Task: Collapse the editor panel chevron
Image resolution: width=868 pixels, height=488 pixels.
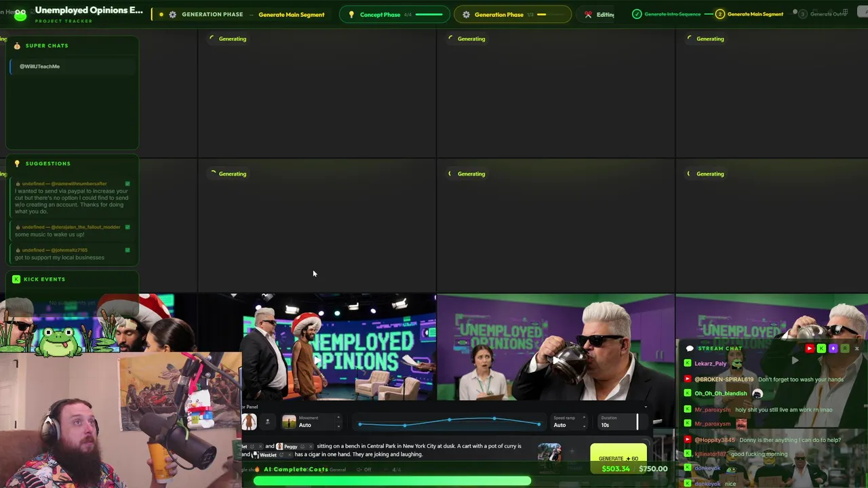Action: coord(646,407)
